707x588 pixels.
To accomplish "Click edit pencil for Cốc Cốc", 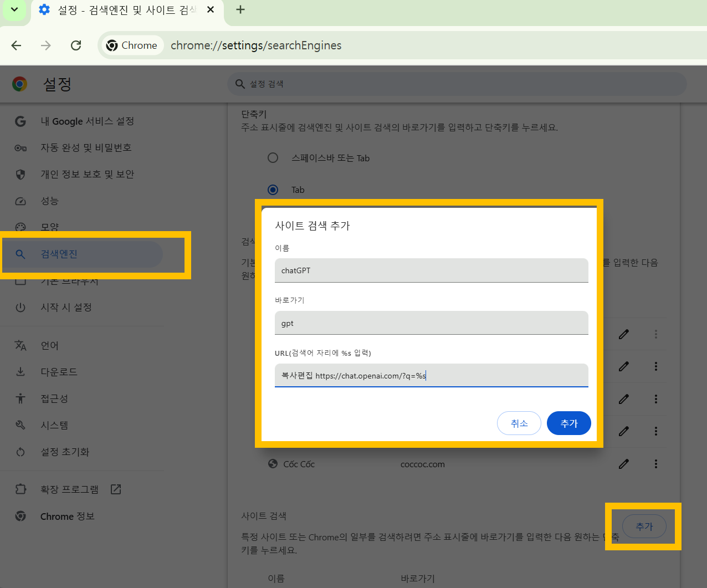I will click(624, 464).
